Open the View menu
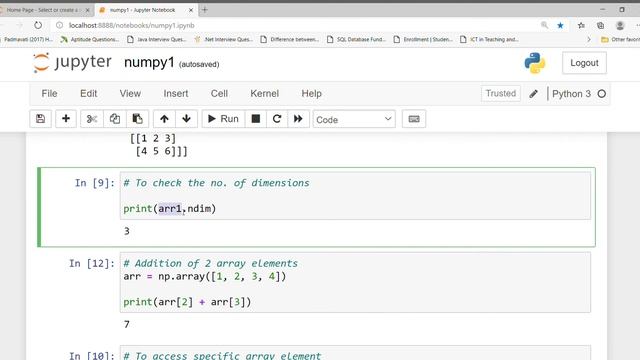 pyautogui.click(x=130, y=93)
